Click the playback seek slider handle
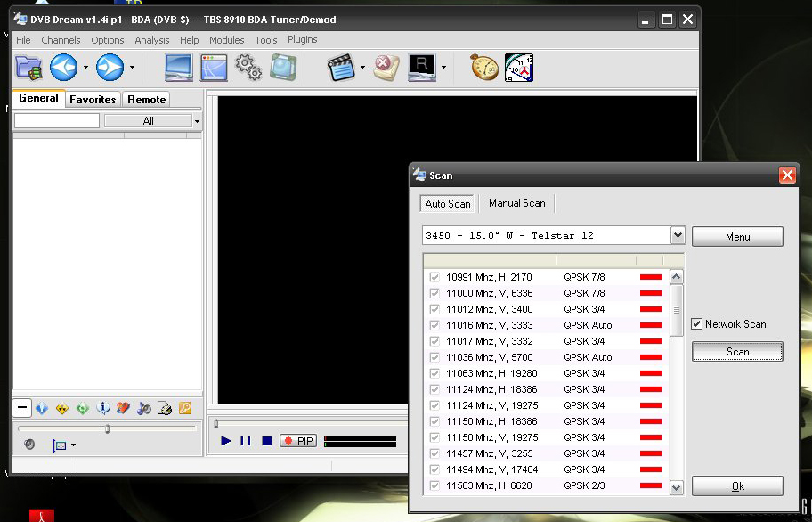The height and width of the screenshot is (522, 812). pos(216,424)
